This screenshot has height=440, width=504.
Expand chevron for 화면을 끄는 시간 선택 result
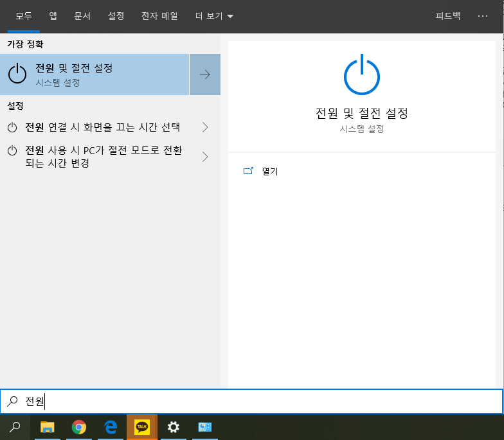[x=205, y=127]
